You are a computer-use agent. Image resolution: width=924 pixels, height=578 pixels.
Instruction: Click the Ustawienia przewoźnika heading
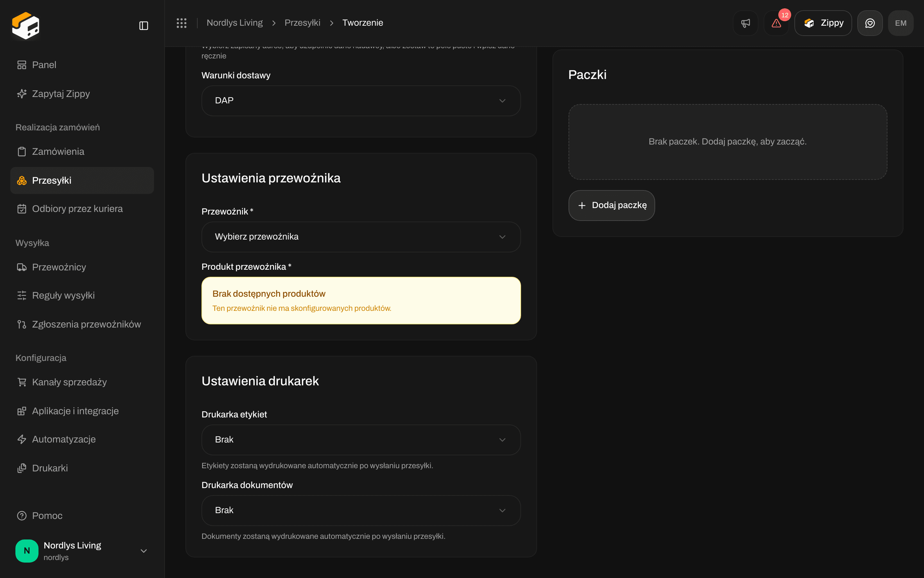pos(271,179)
